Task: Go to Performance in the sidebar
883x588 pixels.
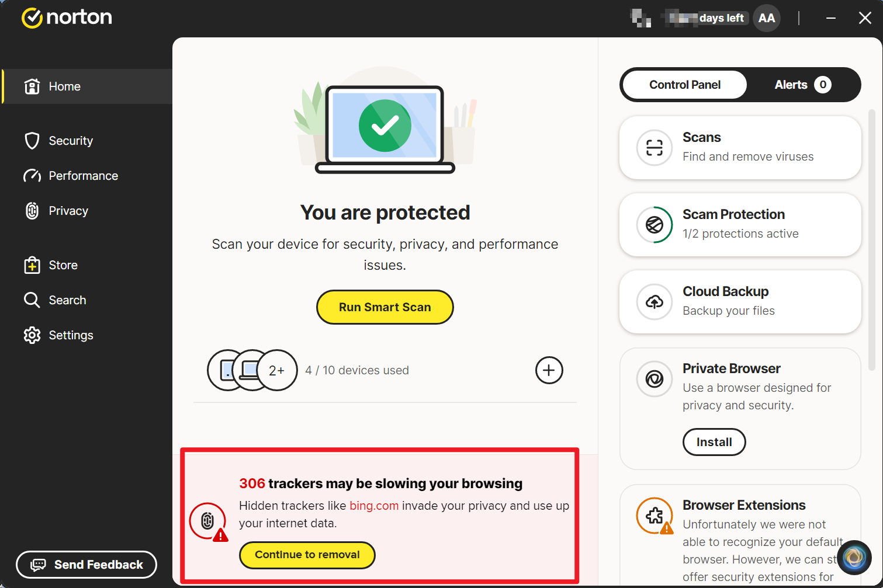Action: tap(83, 176)
